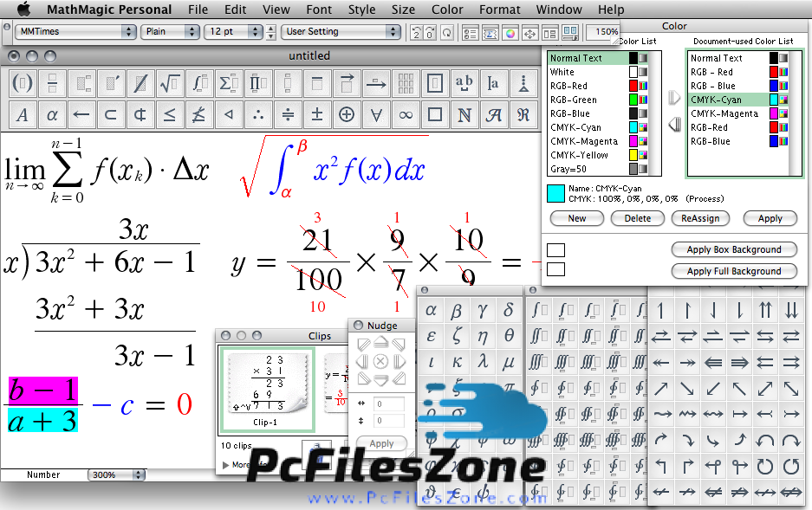
Task: Click the horizontal nudge value field
Action: [389, 403]
